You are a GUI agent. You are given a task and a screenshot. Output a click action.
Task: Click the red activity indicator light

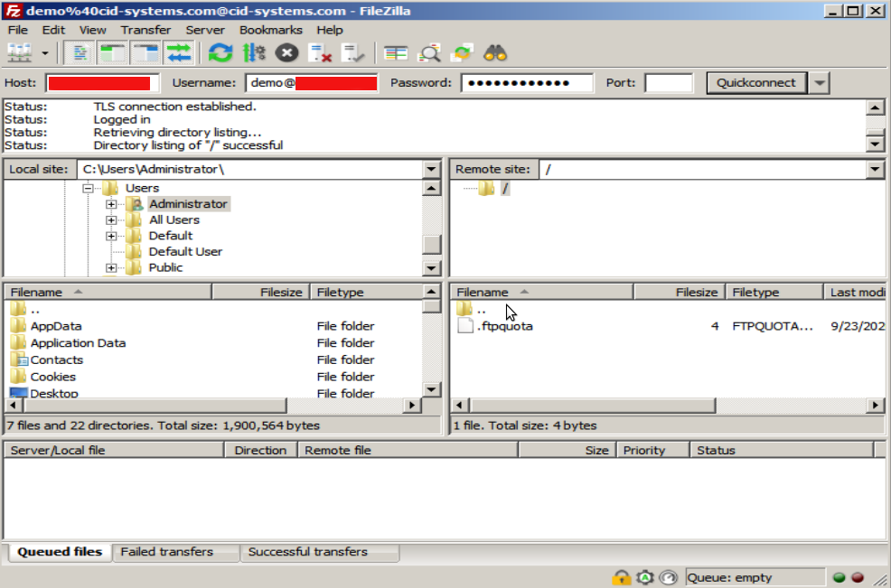(858, 578)
